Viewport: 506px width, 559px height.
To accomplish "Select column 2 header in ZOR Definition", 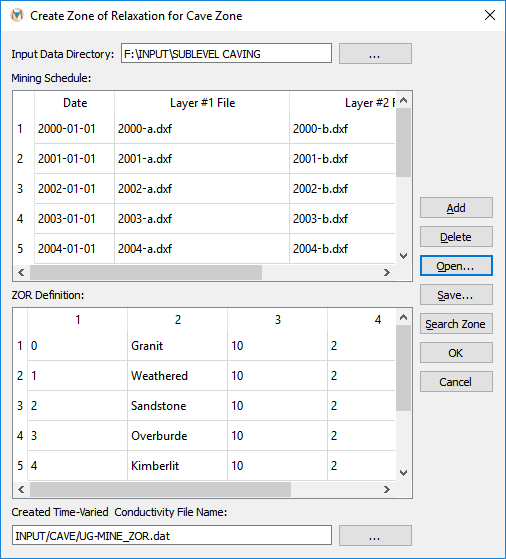I will 177,320.
